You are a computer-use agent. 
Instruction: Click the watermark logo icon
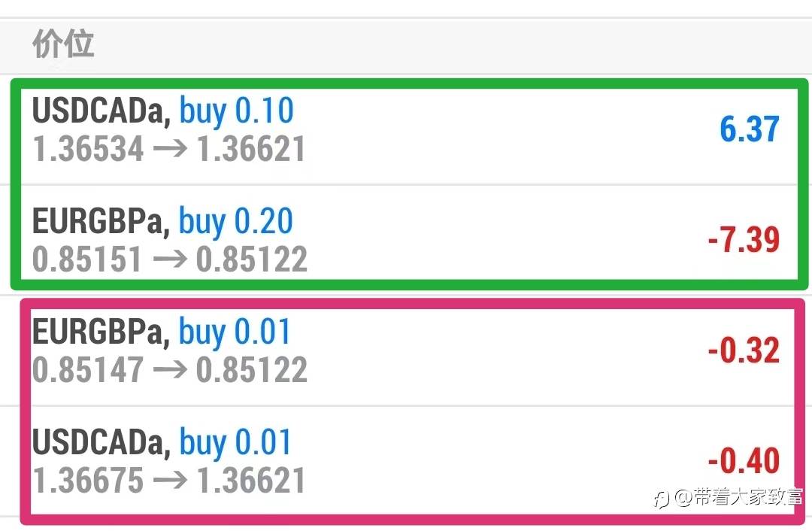click(662, 499)
